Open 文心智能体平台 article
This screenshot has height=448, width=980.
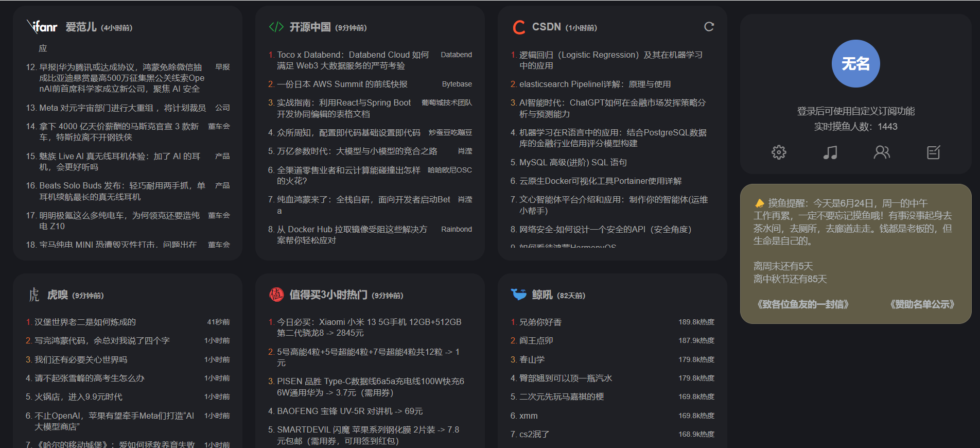click(614, 205)
